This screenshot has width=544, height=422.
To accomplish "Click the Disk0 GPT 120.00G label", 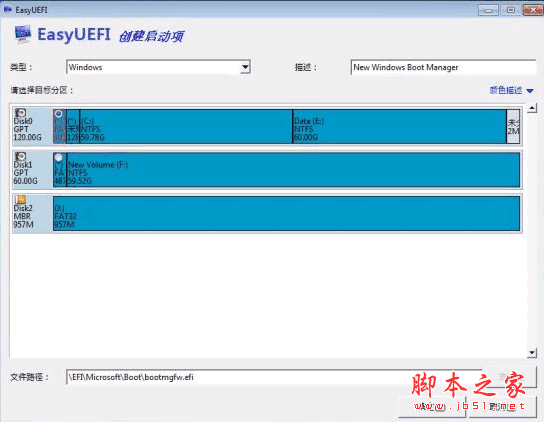I will coord(27,129).
